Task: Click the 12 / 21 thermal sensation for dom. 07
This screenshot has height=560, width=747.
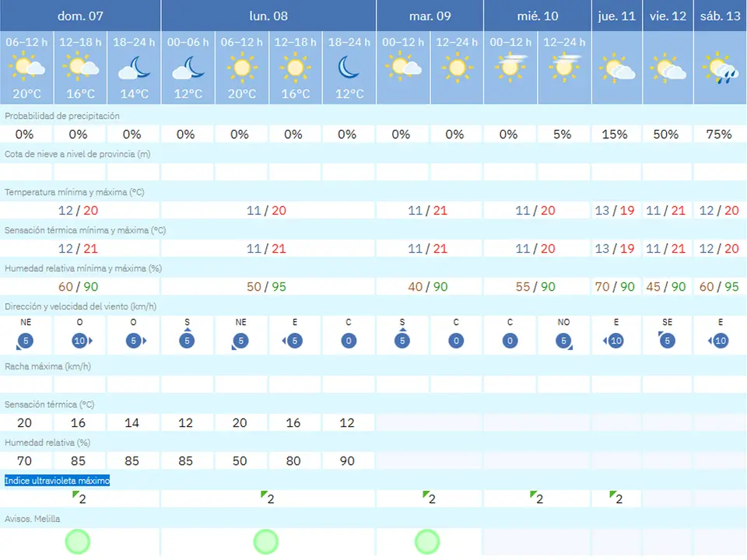Action: click(x=78, y=249)
